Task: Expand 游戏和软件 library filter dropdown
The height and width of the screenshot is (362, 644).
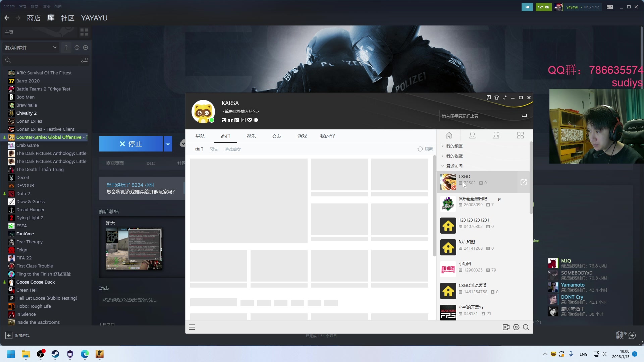Action: (31, 48)
